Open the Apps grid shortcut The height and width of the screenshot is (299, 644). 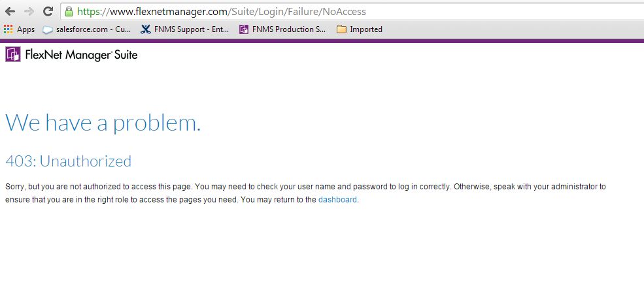point(20,29)
